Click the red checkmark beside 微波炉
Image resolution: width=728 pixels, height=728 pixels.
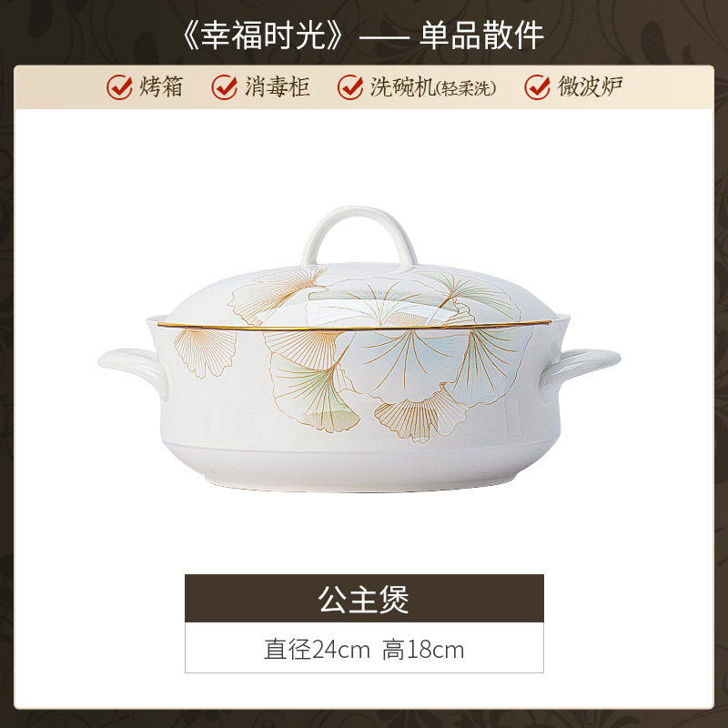538,87
